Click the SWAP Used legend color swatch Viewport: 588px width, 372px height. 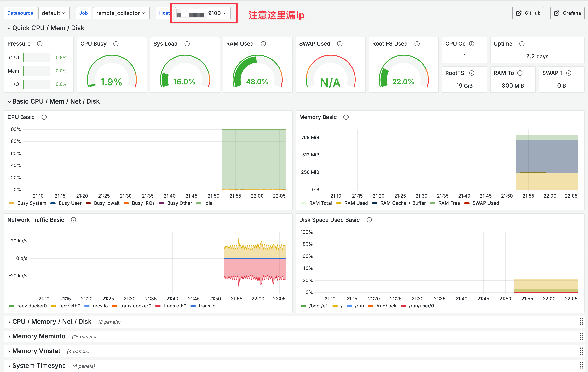click(467, 203)
